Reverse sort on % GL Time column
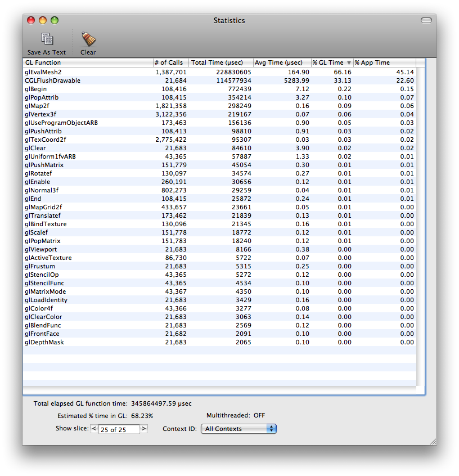This screenshot has width=459, height=476. point(332,62)
